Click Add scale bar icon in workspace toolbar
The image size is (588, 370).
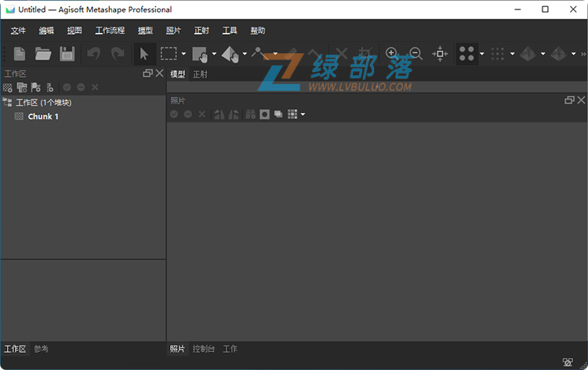pos(50,87)
